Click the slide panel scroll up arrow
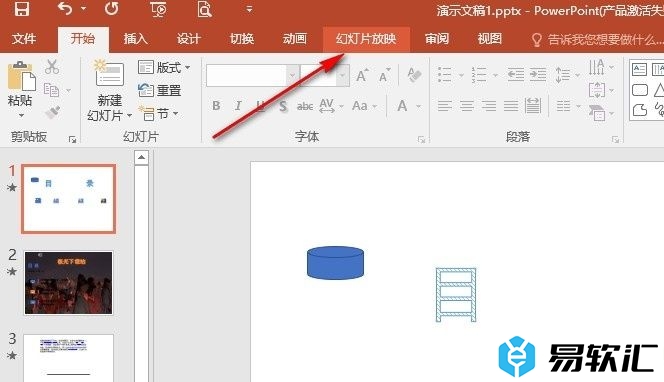664x382 pixels. tap(141, 158)
